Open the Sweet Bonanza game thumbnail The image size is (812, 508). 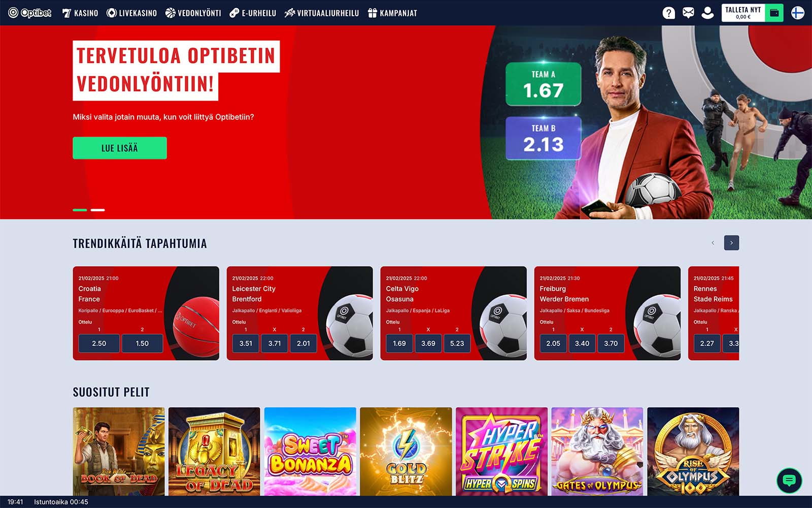point(310,451)
